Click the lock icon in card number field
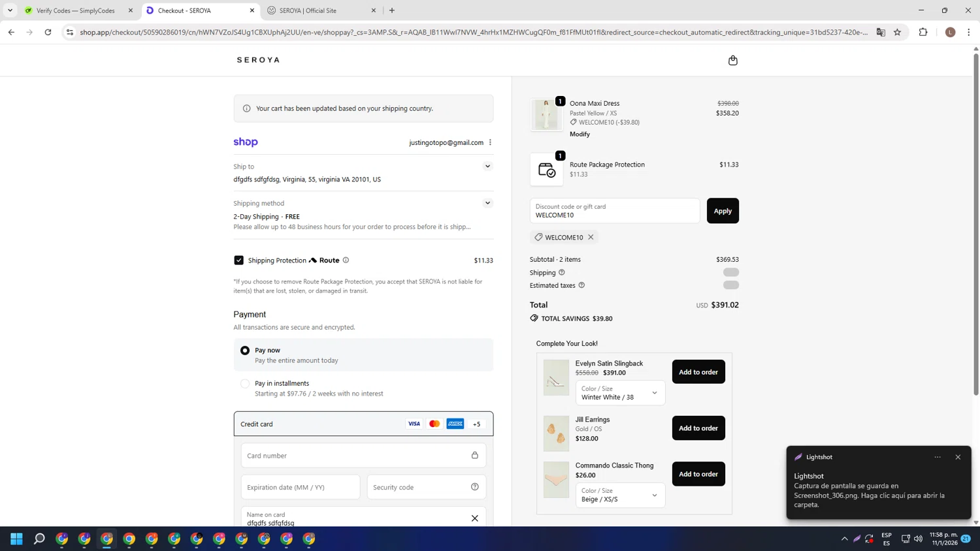 tap(475, 455)
